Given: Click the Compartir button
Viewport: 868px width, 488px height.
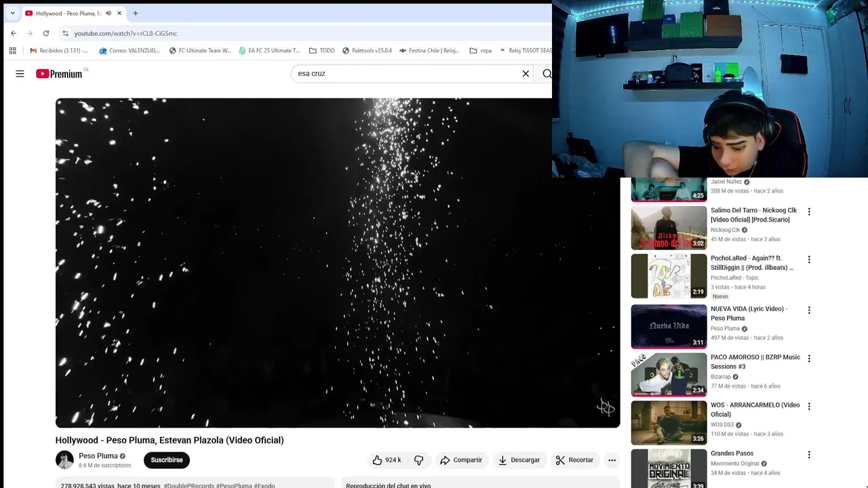Looking at the screenshot, I should coord(460,460).
